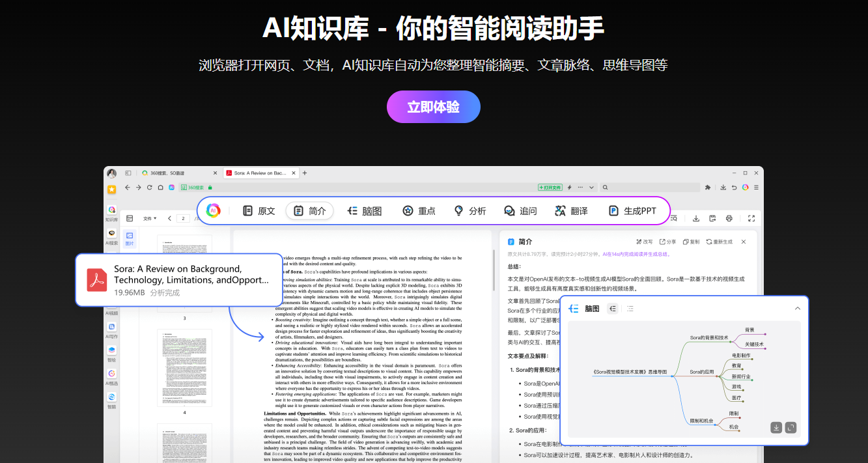The height and width of the screenshot is (463, 868).
Task: Switch mind map to tree view toggle
Action: point(613,309)
